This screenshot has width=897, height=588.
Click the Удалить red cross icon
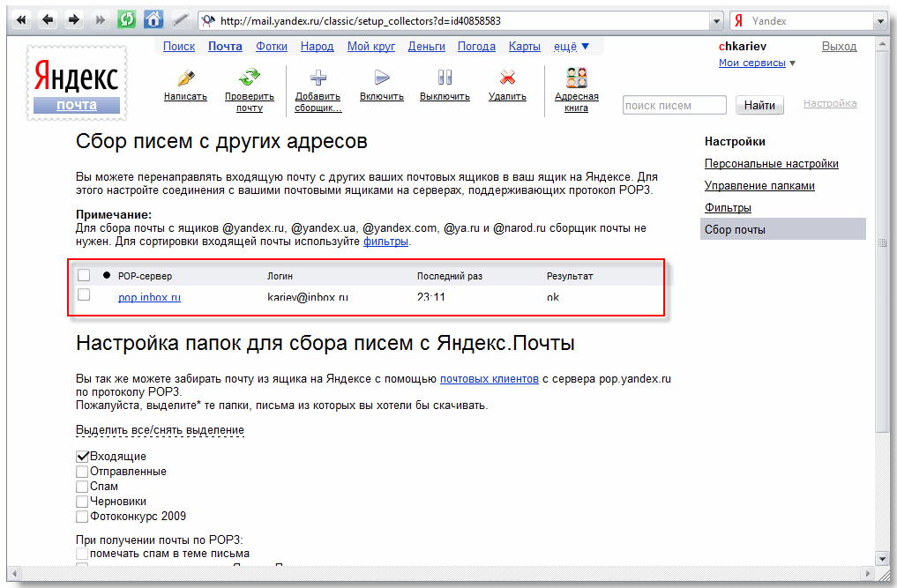click(507, 78)
